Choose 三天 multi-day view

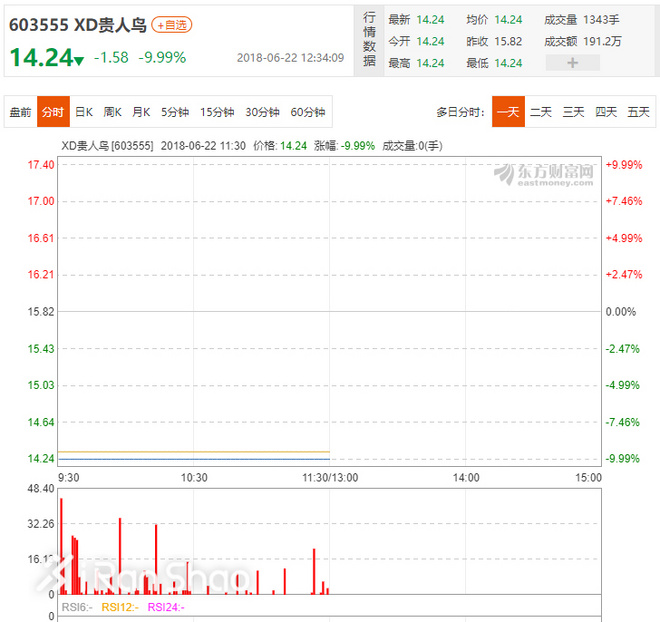coord(574,112)
